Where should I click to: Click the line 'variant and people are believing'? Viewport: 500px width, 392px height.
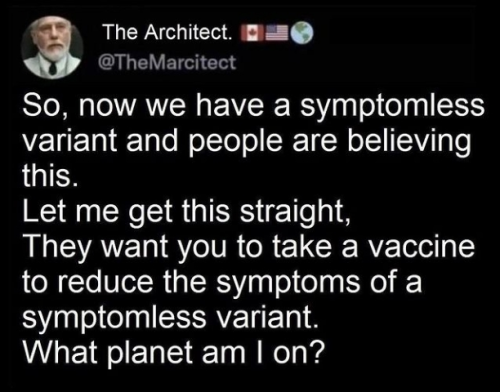coord(247,141)
